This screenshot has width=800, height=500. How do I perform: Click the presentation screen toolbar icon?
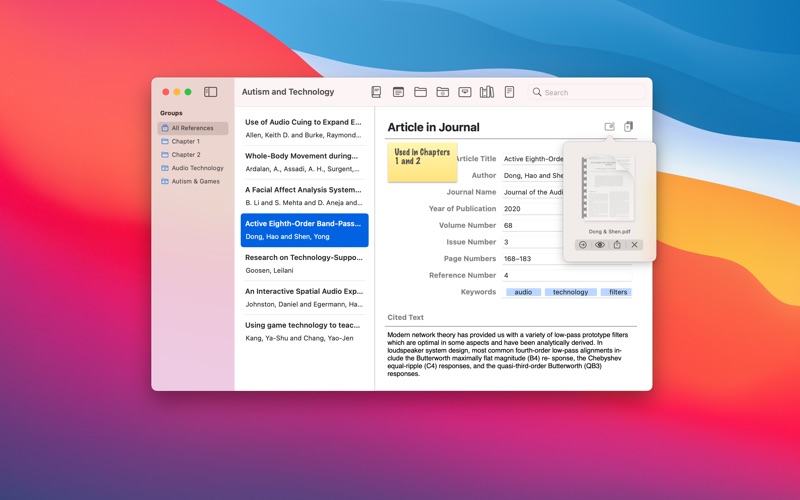(x=464, y=92)
